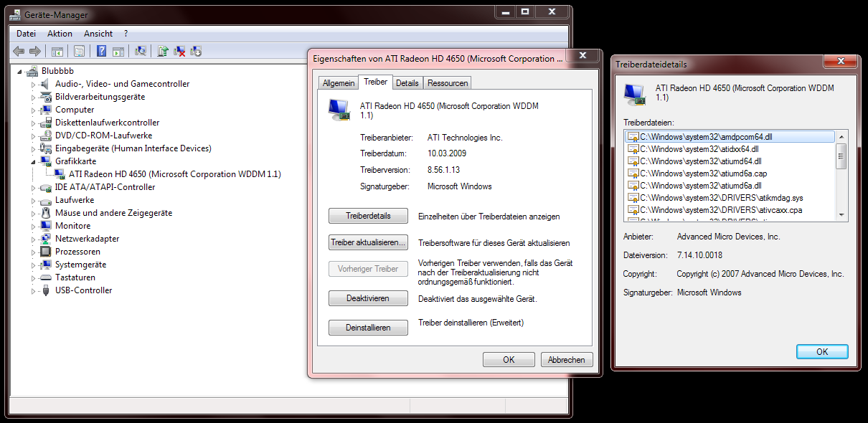Click the Prozessoren chip icon
This screenshot has width=868, height=423.
tap(46, 252)
